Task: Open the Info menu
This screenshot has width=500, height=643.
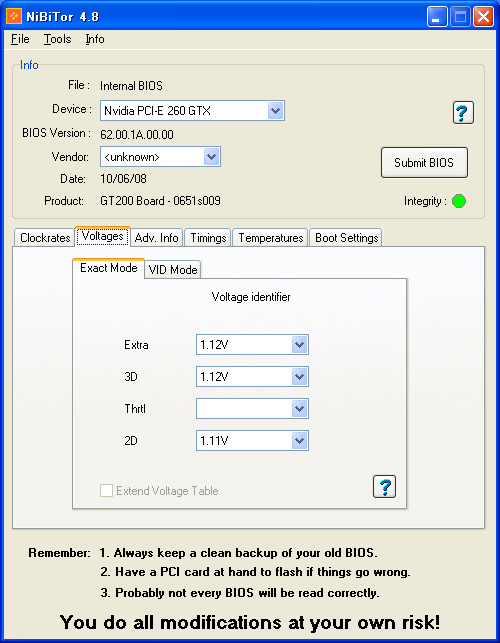Action: [x=95, y=39]
